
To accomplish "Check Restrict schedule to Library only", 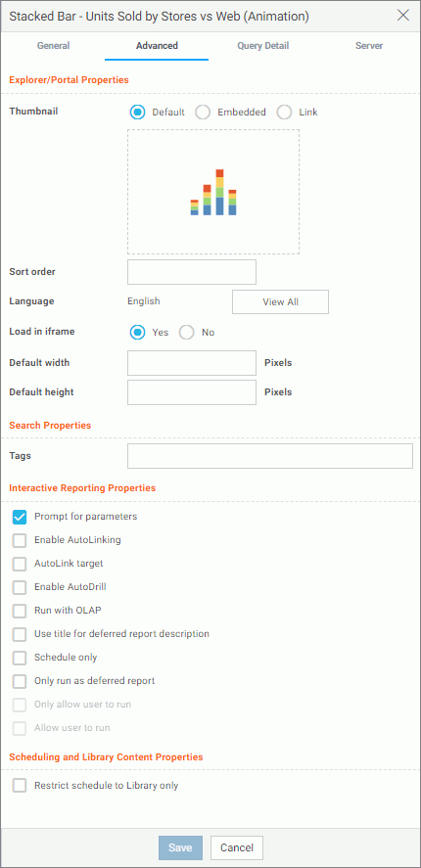I will (x=20, y=786).
